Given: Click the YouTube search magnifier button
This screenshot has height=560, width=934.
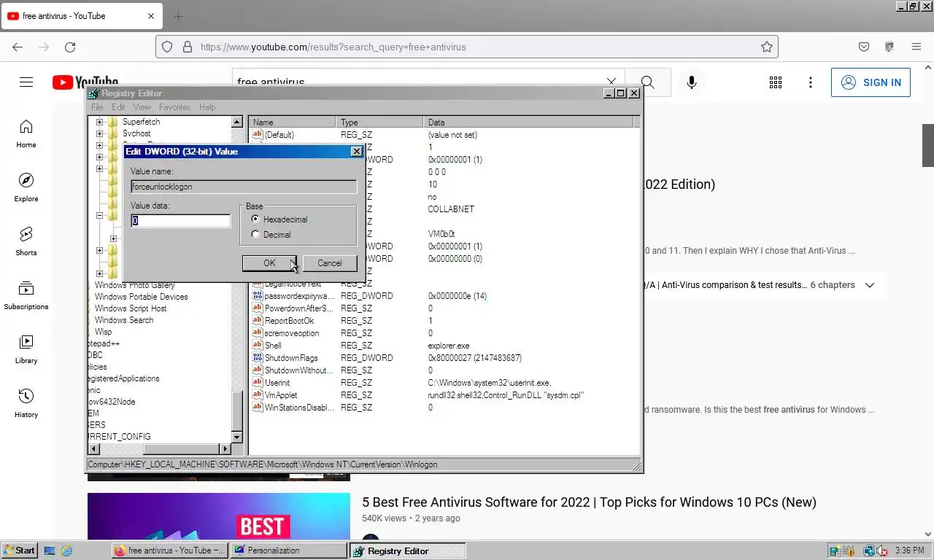Looking at the screenshot, I should tap(647, 82).
